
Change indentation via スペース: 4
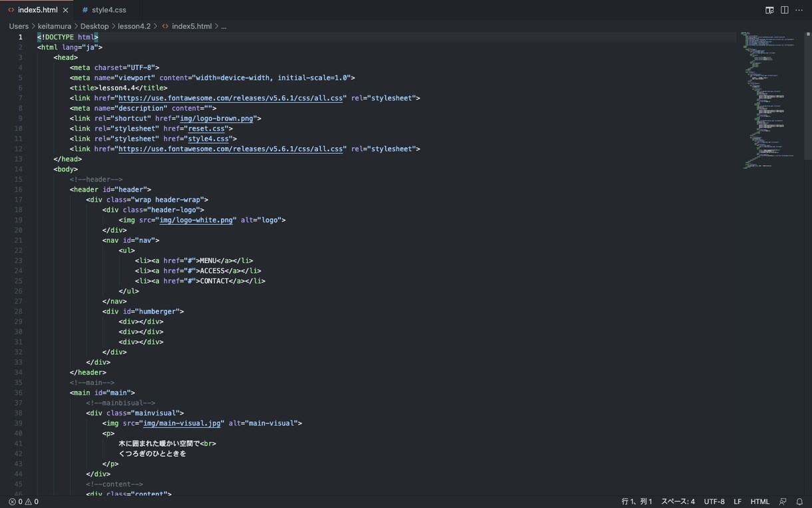point(678,501)
